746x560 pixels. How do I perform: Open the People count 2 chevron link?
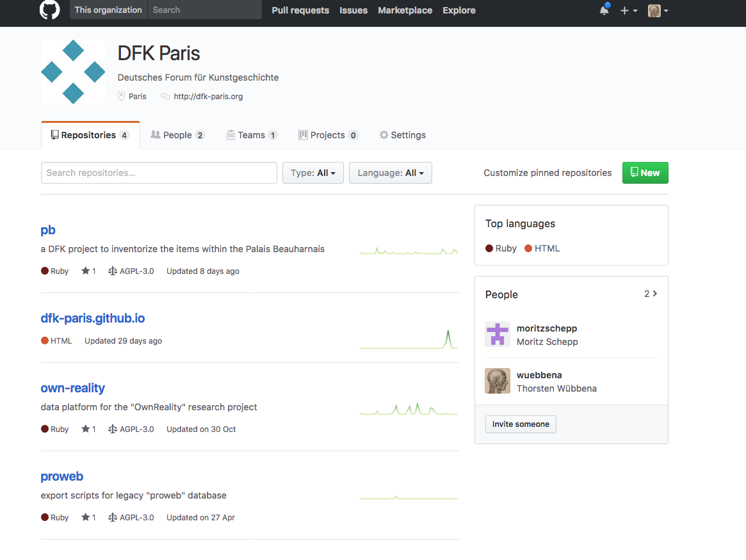[651, 294]
